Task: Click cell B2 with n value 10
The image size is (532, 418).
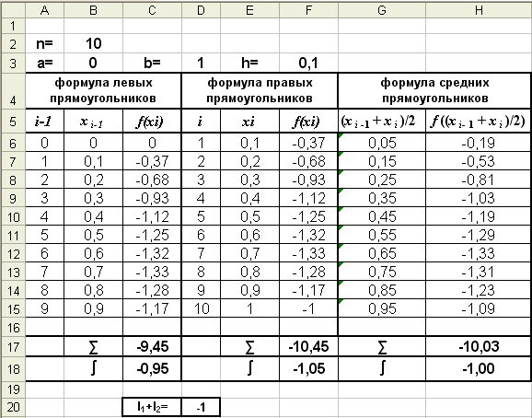Action: click(93, 43)
